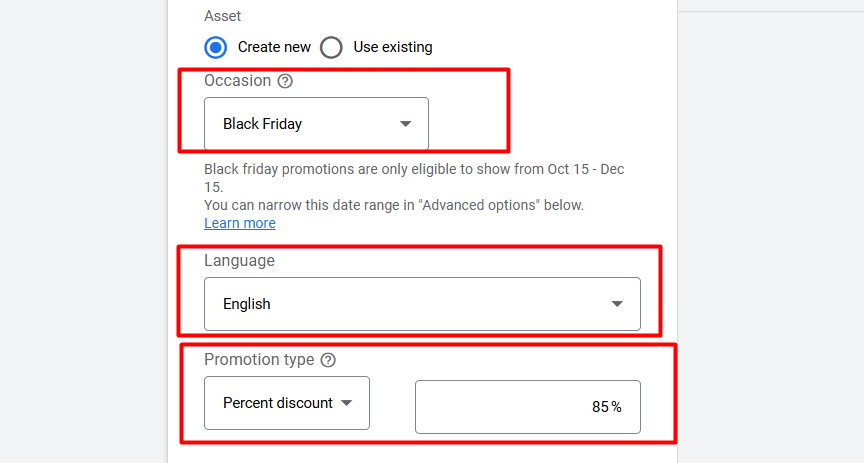
Task: Click the Occasion field label
Action: pyautogui.click(x=237, y=81)
